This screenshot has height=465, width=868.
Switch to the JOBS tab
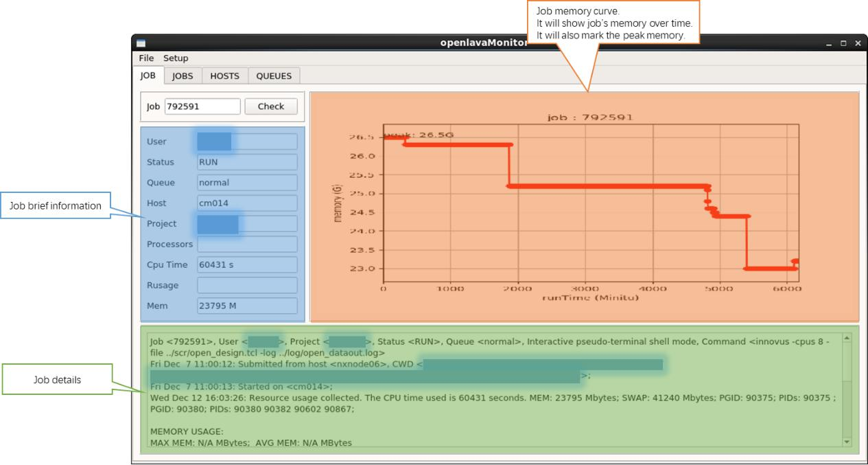click(182, 76)
